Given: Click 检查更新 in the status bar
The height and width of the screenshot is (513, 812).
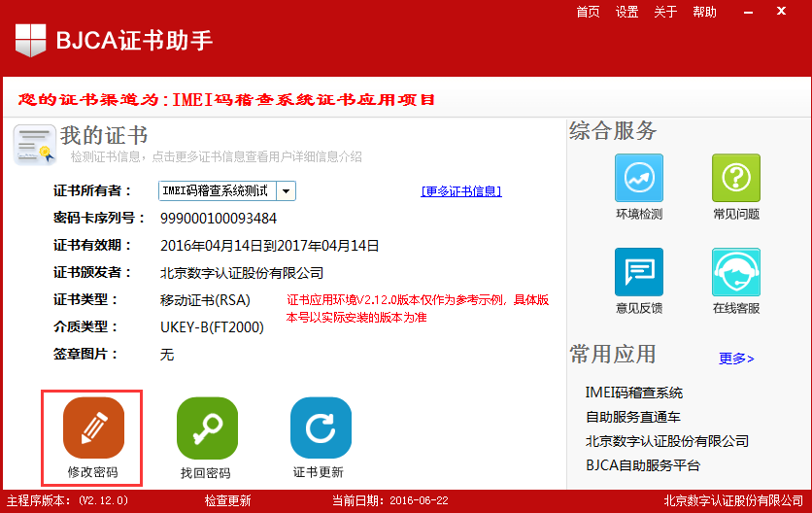Looking at the screenshot, I should pos(227,501).
